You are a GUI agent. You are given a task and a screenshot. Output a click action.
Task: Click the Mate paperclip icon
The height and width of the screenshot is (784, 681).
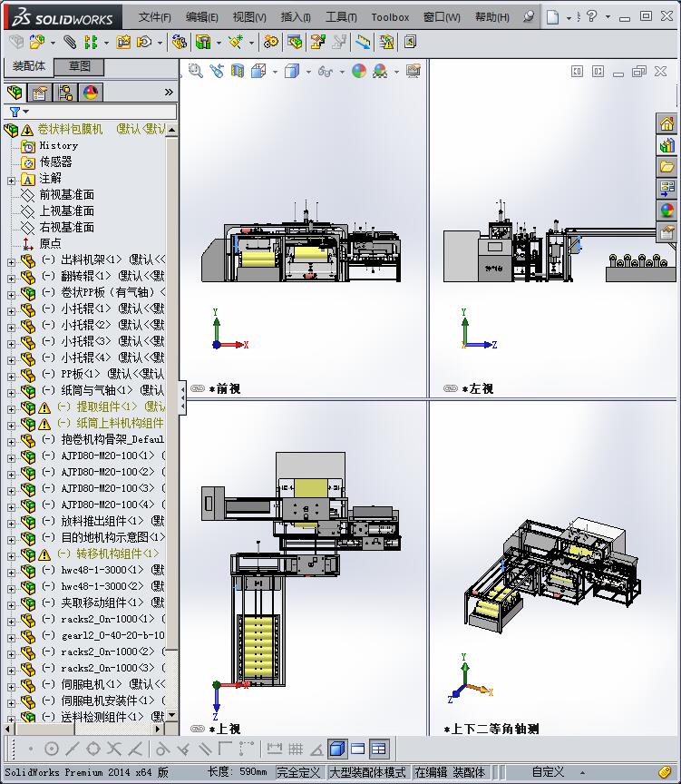click(x=70, y=42)
